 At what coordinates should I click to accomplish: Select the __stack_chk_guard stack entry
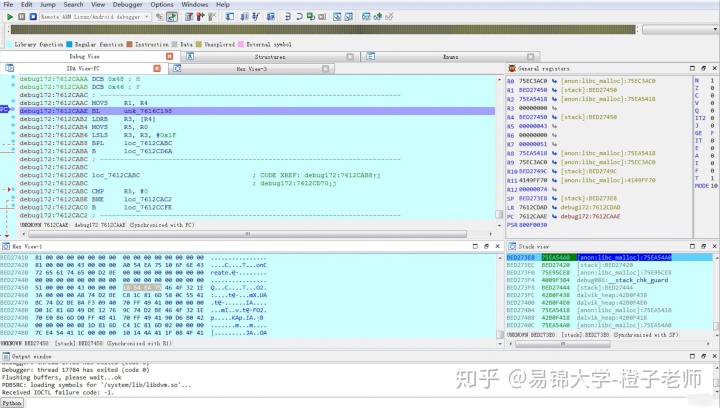pos(610,280)
